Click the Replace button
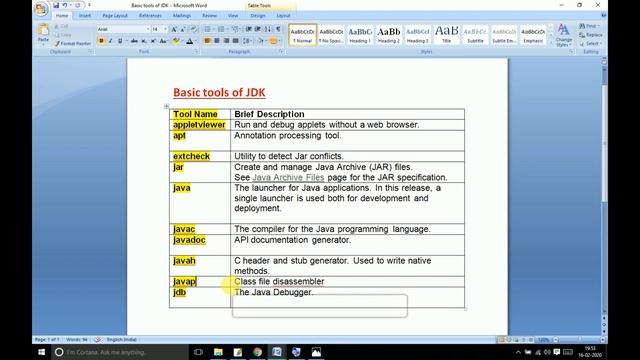Image resolution: width=640 pixels, height=360 pixels. click(591, 35)
